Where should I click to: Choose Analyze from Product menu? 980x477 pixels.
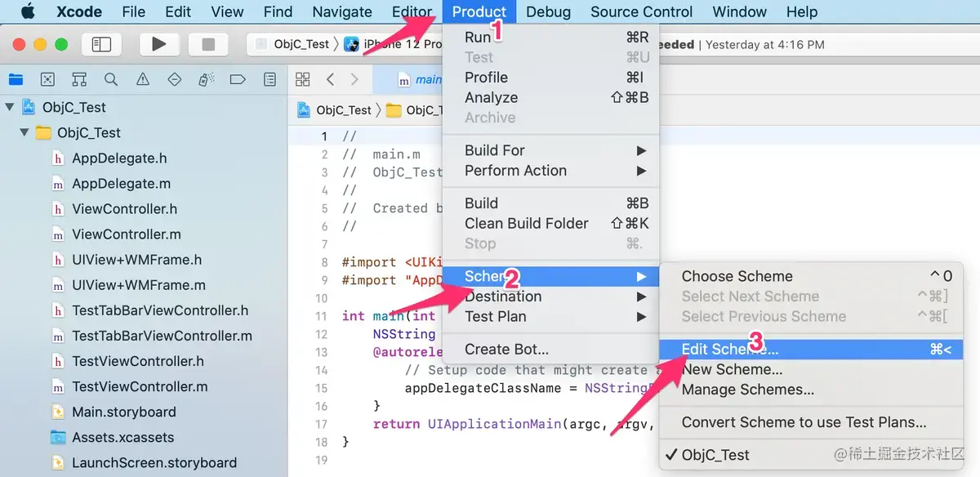tap(550, 97)
